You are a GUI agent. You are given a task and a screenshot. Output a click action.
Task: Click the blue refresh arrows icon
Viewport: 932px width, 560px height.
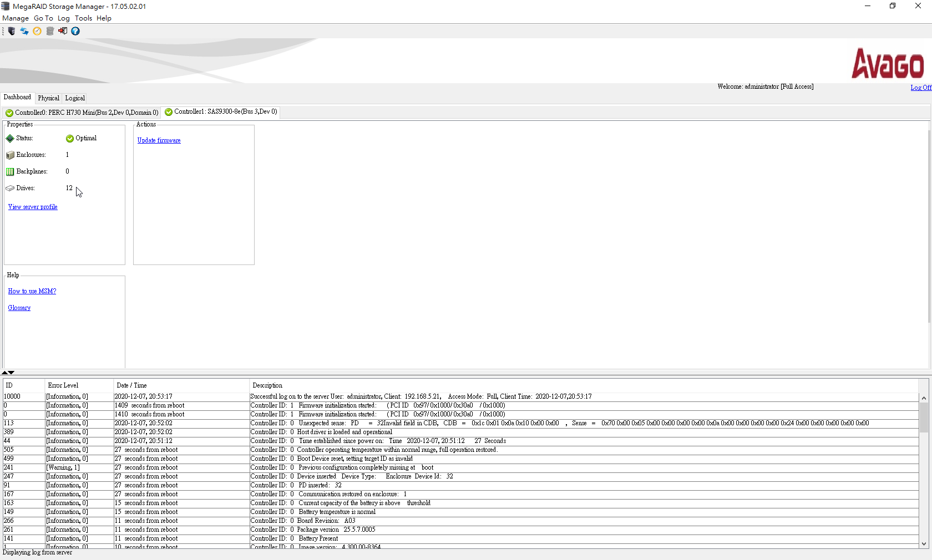click(x=24, y=31)
